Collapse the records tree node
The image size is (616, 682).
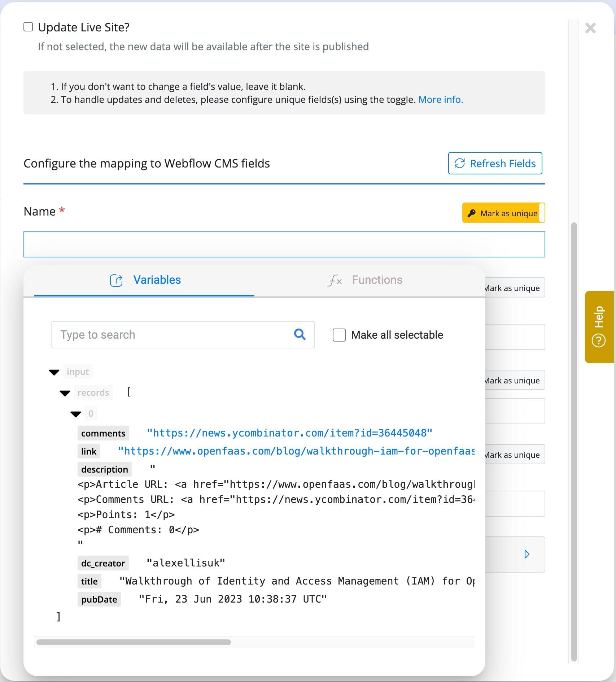pyautogui.click(x=65, y=393)
